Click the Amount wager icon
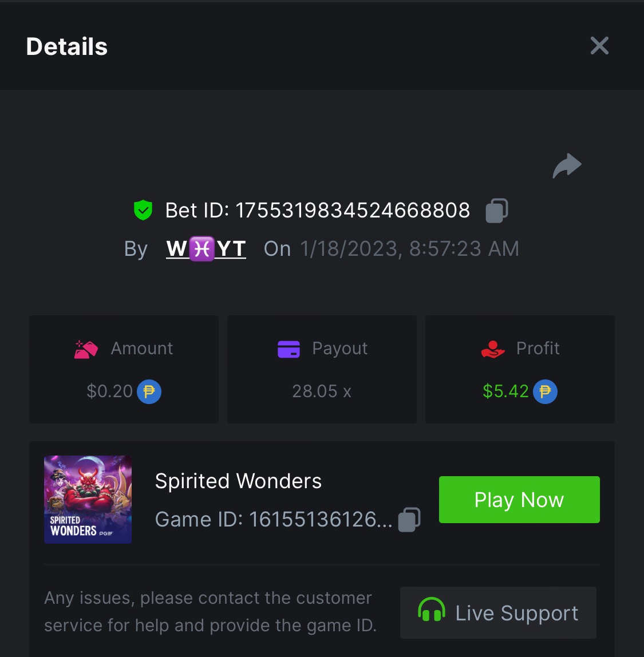Image resolution: width=644 pixels, height=657 pixels. pos(86,349)
